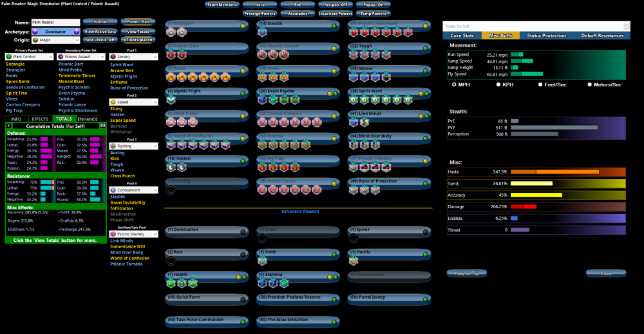This screenshot has height=334, width=644.
Task: Click the Haste bar in Misc section
Action: (x=567, y=172)
